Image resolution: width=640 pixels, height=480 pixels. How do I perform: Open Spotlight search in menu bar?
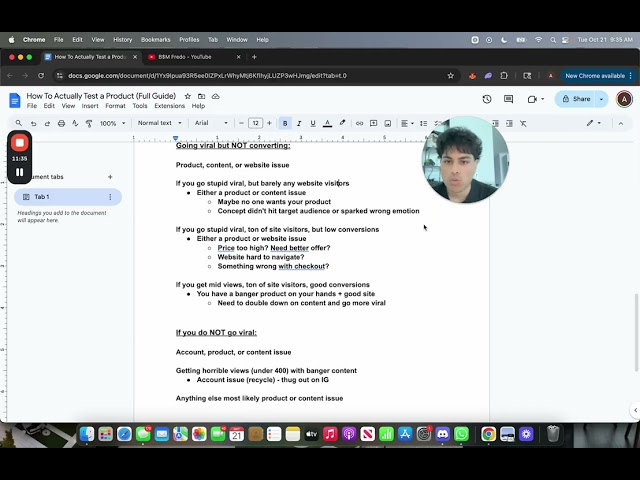553,40
